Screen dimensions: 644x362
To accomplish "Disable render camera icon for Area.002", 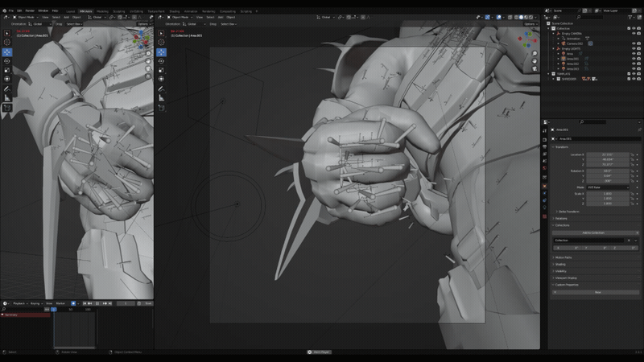I will pyautogui.click(x=638, y=64).
